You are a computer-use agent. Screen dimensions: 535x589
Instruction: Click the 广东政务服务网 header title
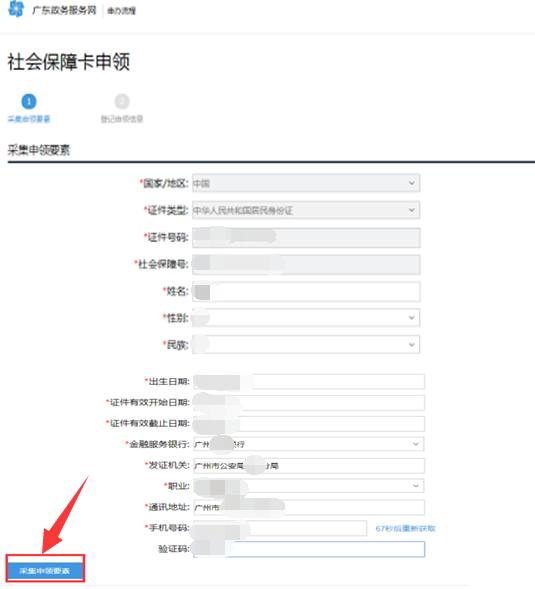(64, 10)
